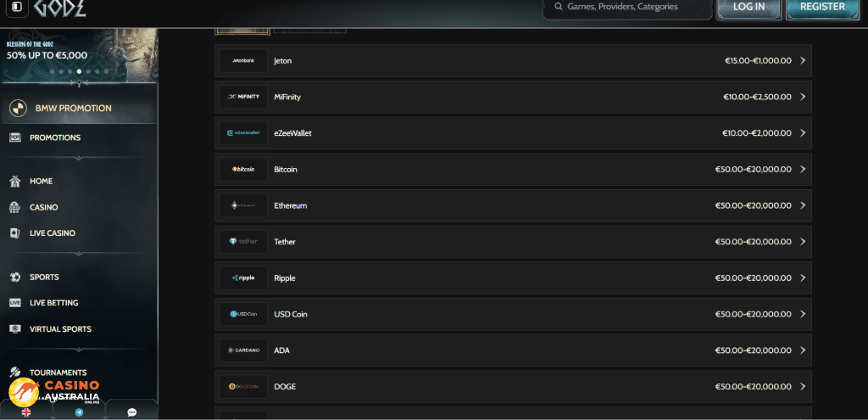The image size is (868, 420).
Task: Click the Jeton limit €15.00-€1,000.00
Action: 759,61
